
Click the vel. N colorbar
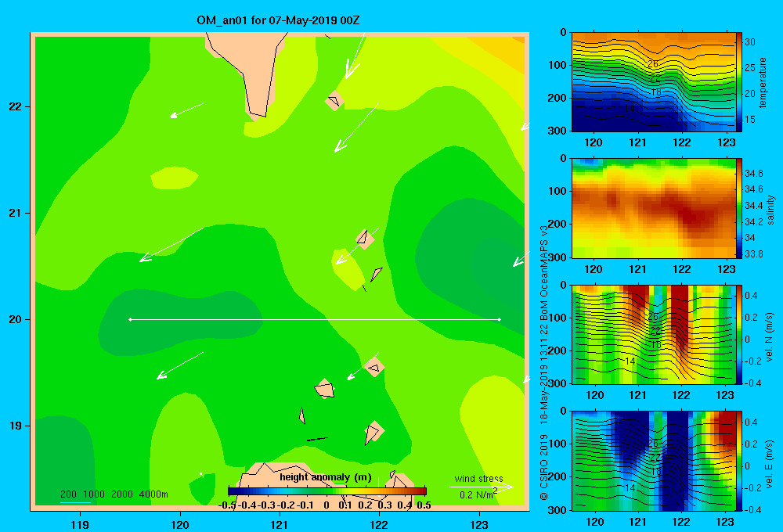click(x=739, y=334)
